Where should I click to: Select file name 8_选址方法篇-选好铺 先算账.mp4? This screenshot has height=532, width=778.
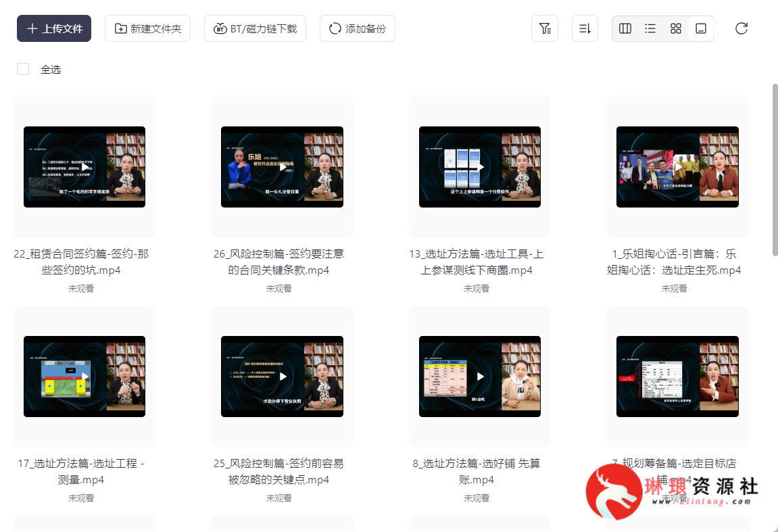477,471
